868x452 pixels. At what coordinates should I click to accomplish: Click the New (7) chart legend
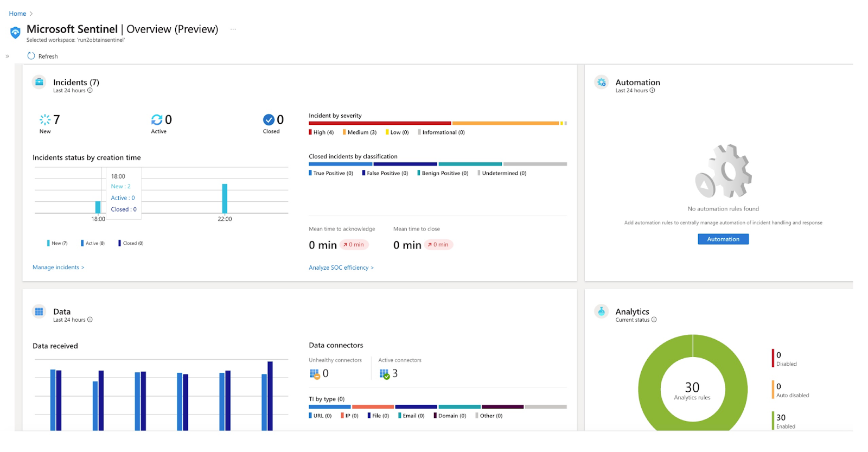58,243
